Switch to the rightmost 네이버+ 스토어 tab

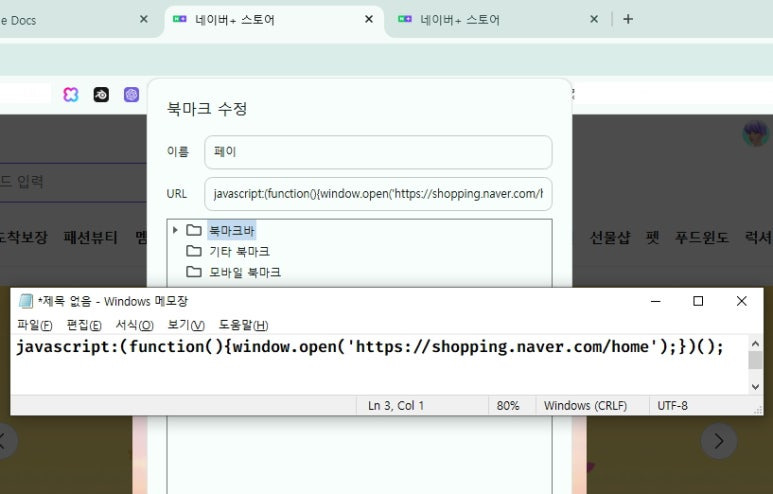pyautogui.click(x=495, y=20)
